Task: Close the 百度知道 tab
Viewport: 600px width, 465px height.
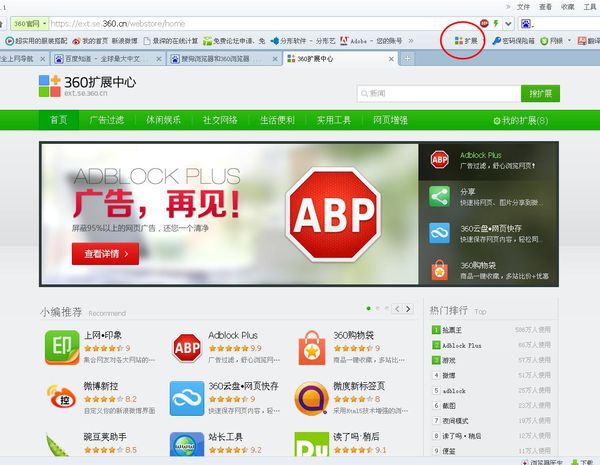Action: pos(159,59)
